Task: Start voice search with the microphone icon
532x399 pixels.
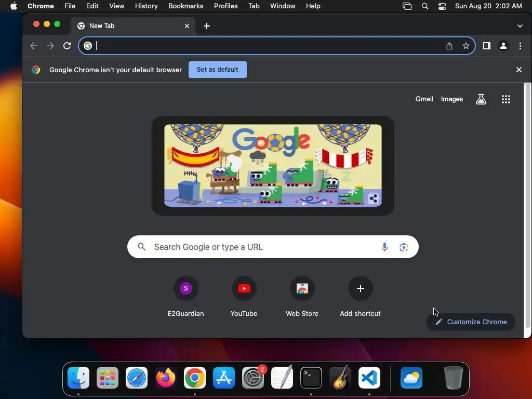Action: 384,247
